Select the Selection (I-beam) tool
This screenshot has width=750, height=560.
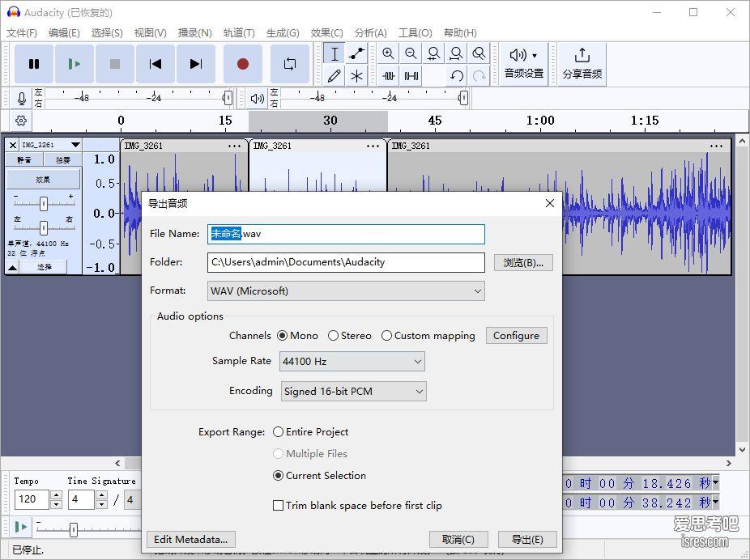click(x=335, y=53)
